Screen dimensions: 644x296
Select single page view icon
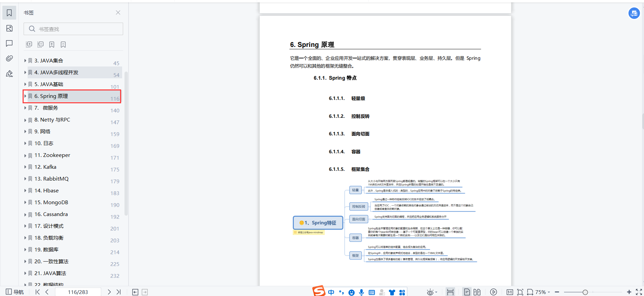pos(467,292)
